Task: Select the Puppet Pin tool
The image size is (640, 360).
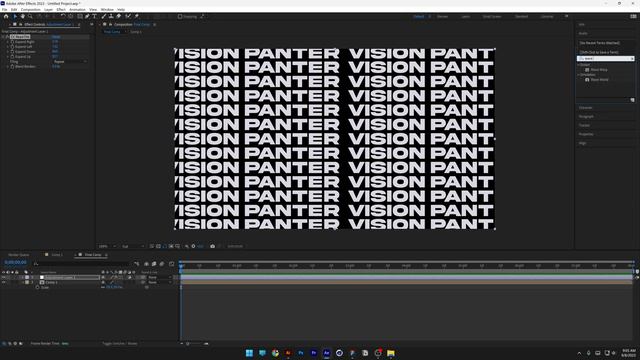Action: point(137,16)
